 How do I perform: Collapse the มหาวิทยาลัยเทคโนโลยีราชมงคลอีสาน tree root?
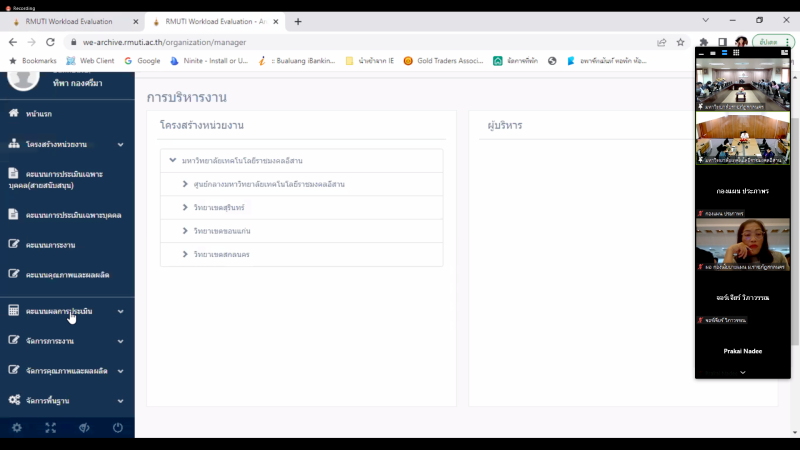tap(173, 160)
